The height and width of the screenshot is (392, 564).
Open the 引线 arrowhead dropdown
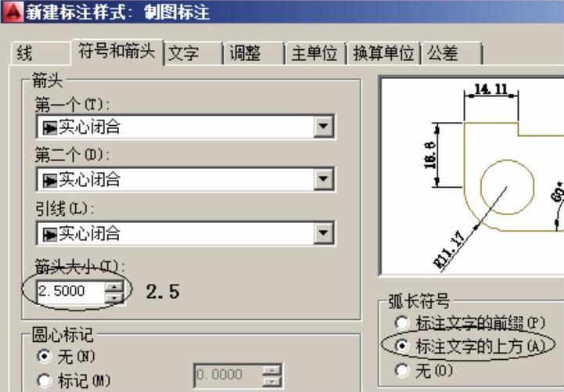click(x=324, y=233)
